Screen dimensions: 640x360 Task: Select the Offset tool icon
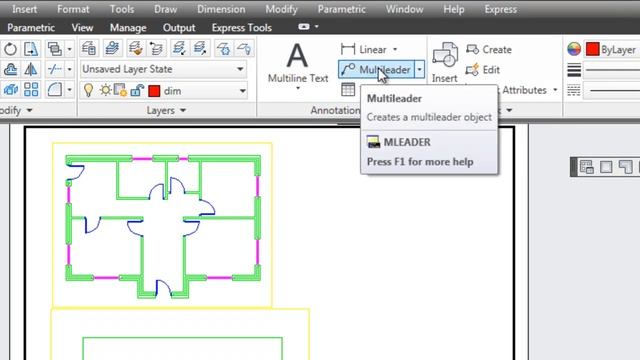point(11,69)
